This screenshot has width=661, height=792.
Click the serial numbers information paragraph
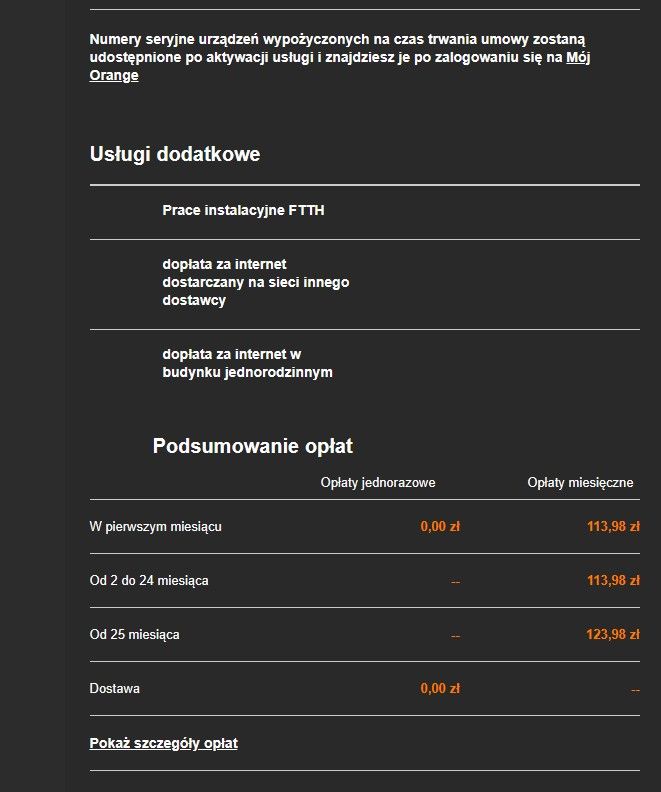(330, 48)
